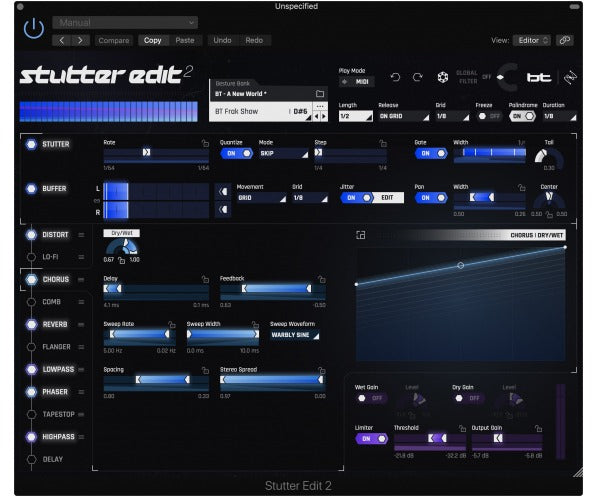
Task: Click the BT logo icon
Action: coord(539,78)
